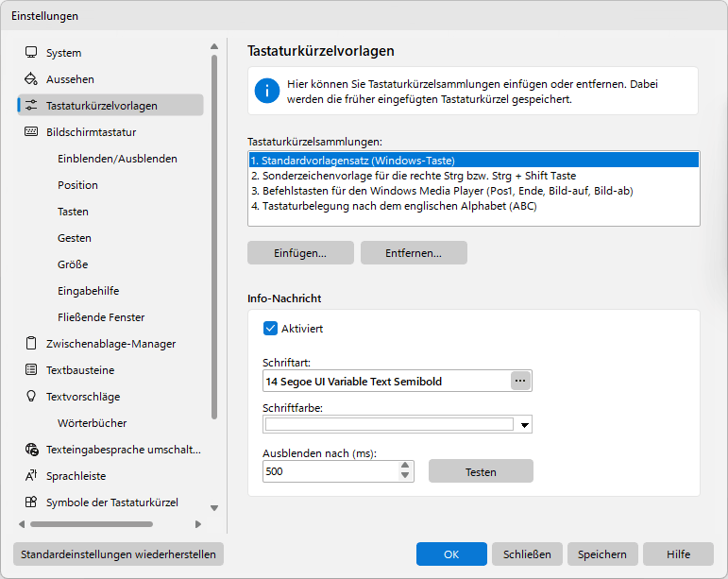This screenshot has height=579, width=728.
Task: Click the Tastaturkürzelvorlagen sliders icon
Action: click(x=31, y=106)
